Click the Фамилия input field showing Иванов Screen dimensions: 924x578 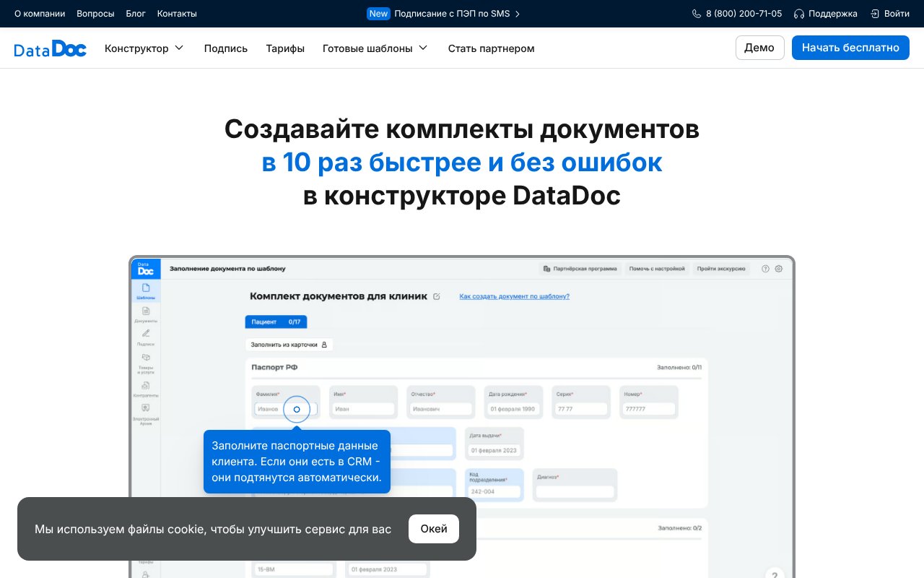pyautogui.click(x=274, y=408)
